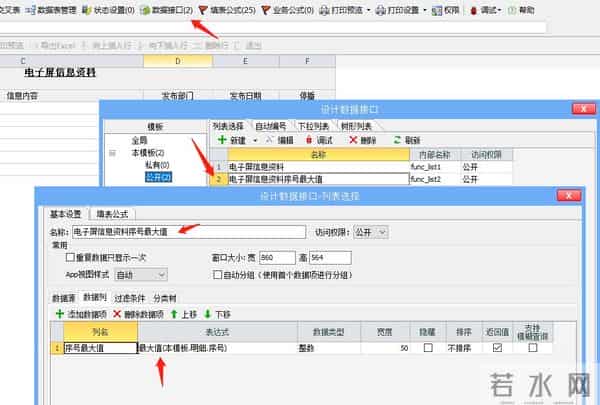Switch to 下拉列表 tab
The image size is (600, 405).
(x=313, y=126)
